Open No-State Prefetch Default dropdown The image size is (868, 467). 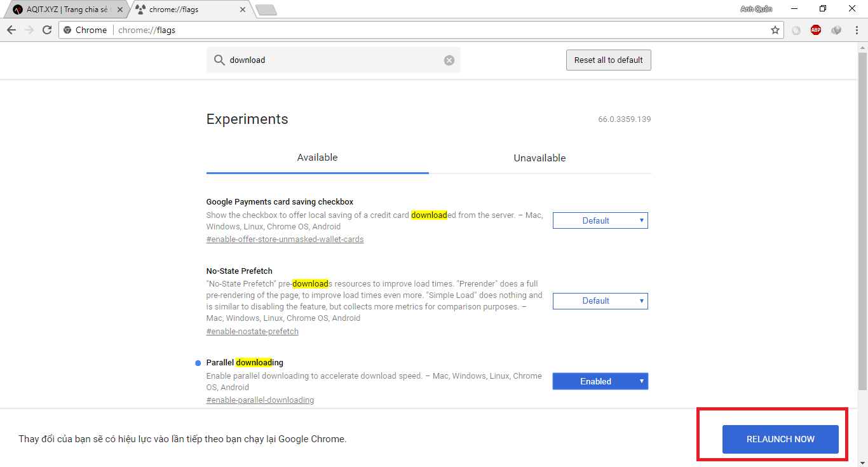coord(600,301)
